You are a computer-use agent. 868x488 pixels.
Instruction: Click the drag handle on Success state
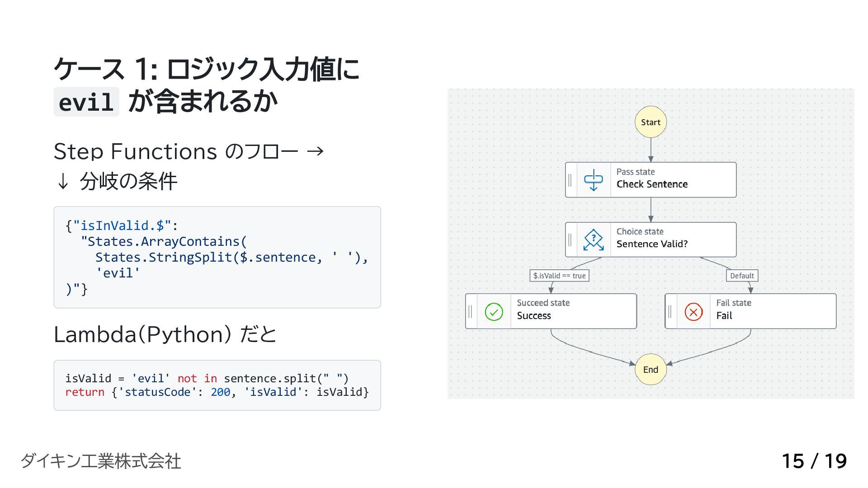pos(470,311)
